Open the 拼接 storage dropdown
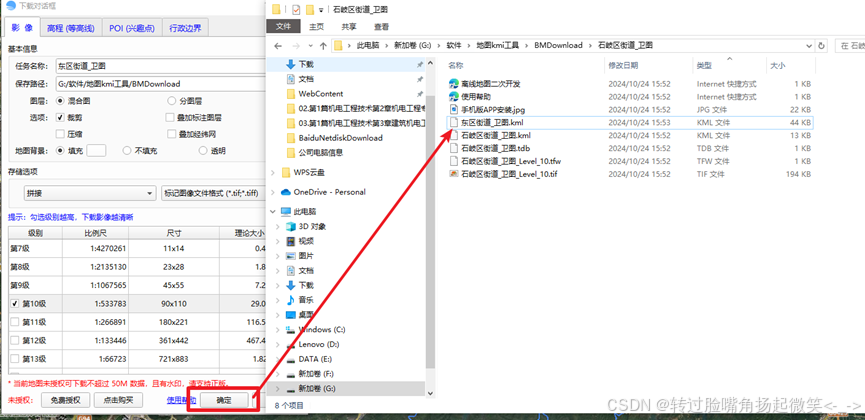865x420 pixels. (89, 193)
